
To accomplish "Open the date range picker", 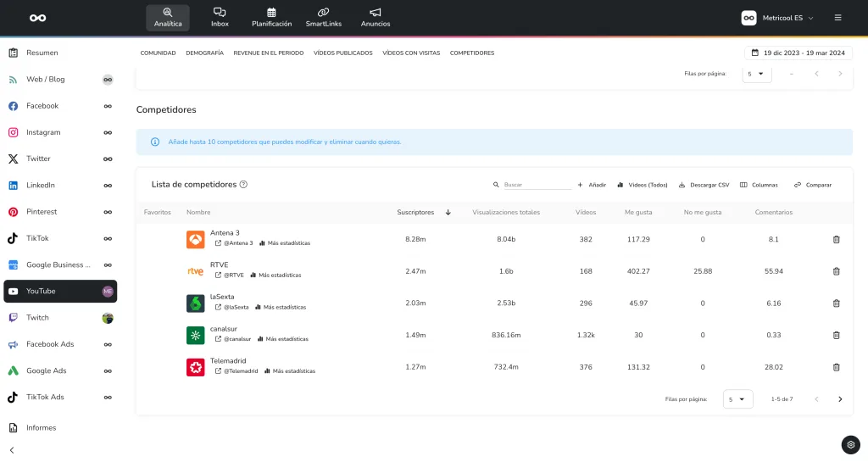I will pos(798,53).
